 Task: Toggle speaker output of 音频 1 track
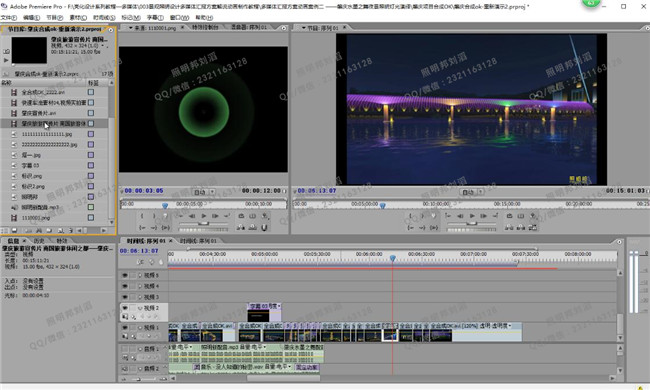tap(125, 349)
